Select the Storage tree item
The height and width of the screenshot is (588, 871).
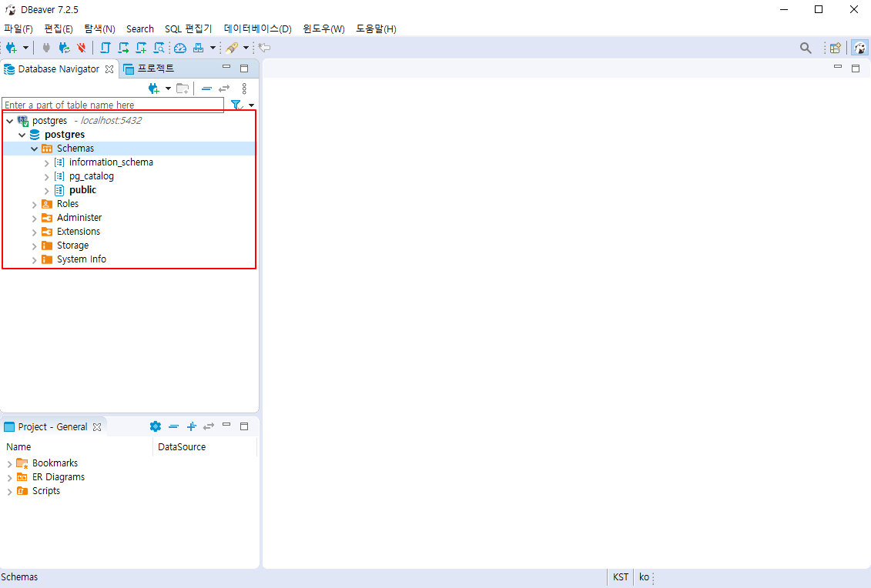coord(72,246)
